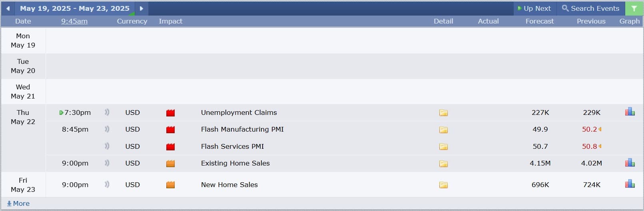The image size is (644, 211).
Task: Open the May 19 - May 23 date picker
Action: coord(75,8)
